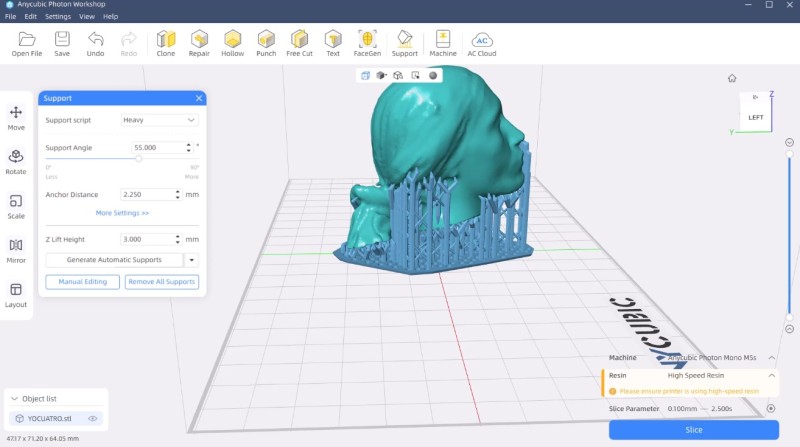The image size is (800, 447).
Task: Click the home view icon
Action: pyautogui.click(x=732, y=78)
